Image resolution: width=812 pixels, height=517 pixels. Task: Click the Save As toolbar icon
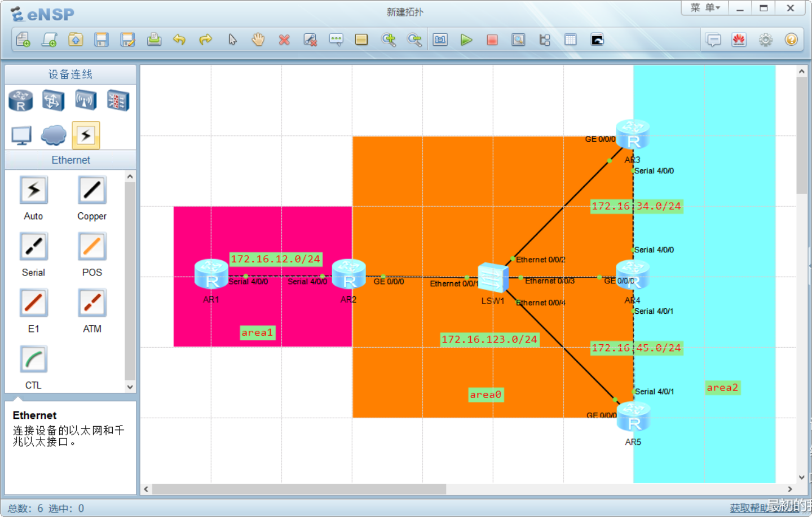click(x=128, y=40)
